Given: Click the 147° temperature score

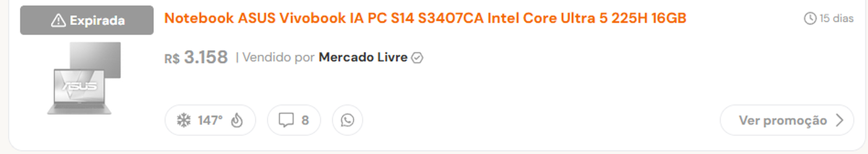Looking at the screenshot, I should [x=210, y=120].
